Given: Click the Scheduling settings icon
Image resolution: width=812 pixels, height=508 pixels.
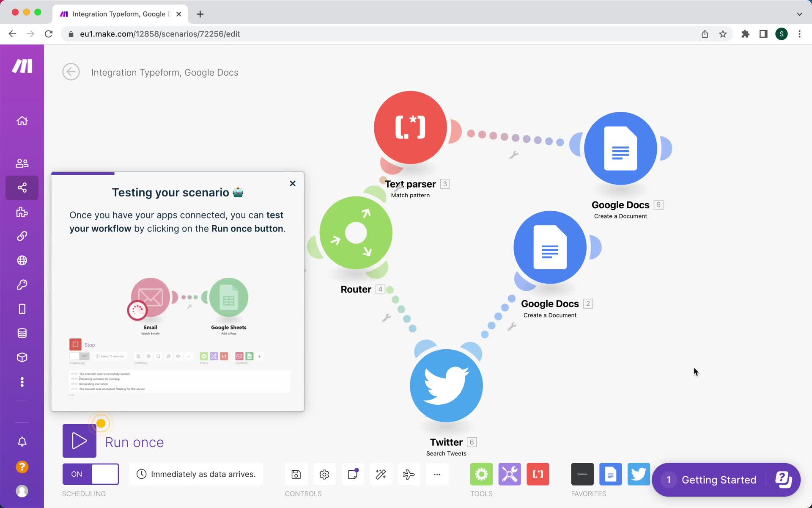Looking at the screenshot, I should tap(140, 474).
